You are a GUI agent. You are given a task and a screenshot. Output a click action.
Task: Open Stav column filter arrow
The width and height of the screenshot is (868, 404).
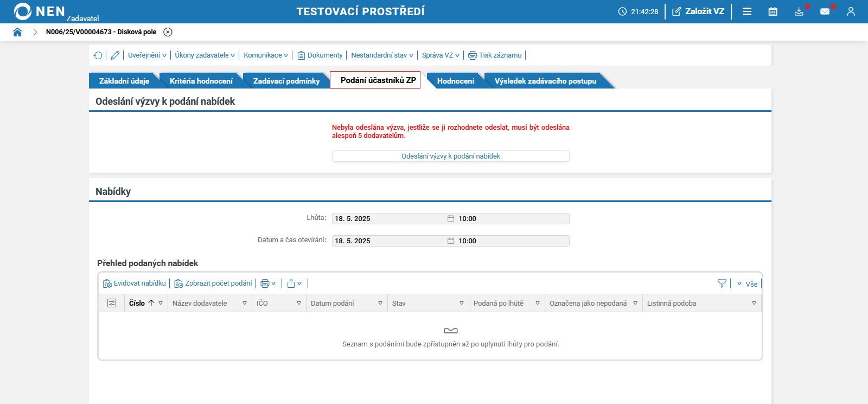click(462, 304)
